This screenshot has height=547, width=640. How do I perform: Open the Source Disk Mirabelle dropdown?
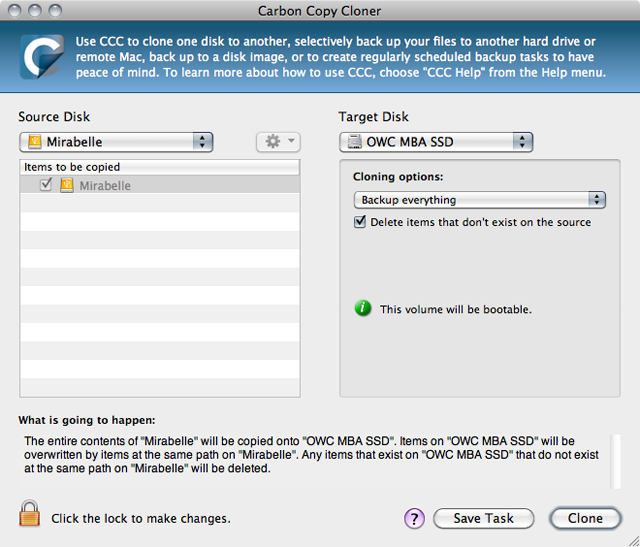pyautogui.click(x=116, y=142)
